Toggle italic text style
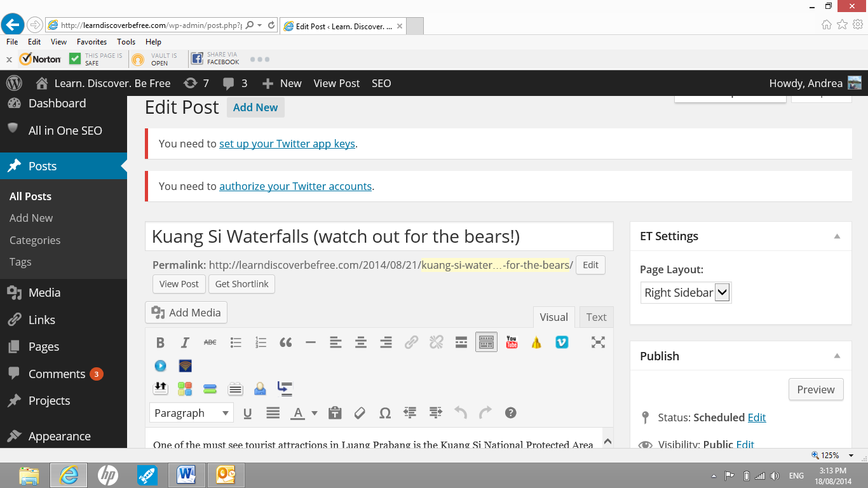The width and height of the screenshot is (868, 488). [185, 342]
